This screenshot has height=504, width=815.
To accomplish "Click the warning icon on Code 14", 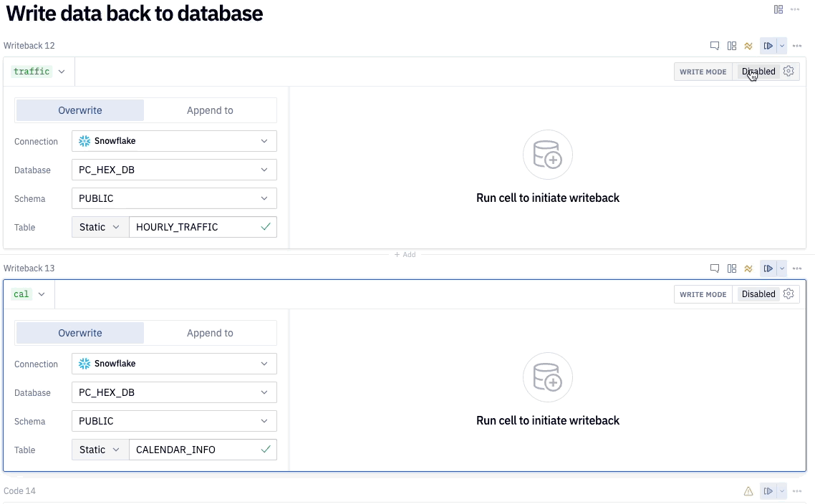I will [748, 491].
